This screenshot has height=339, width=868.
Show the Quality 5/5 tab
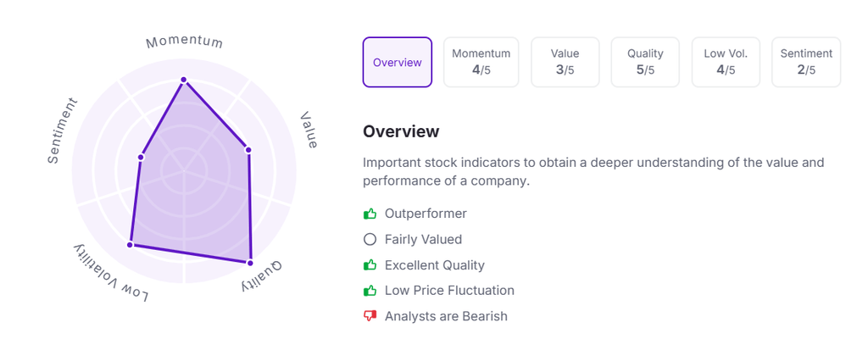(645, 62)
